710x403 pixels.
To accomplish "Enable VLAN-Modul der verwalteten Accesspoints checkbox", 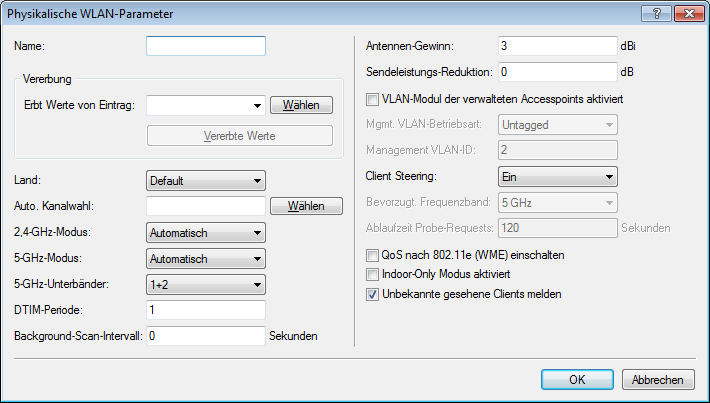I will click(373, 99).
